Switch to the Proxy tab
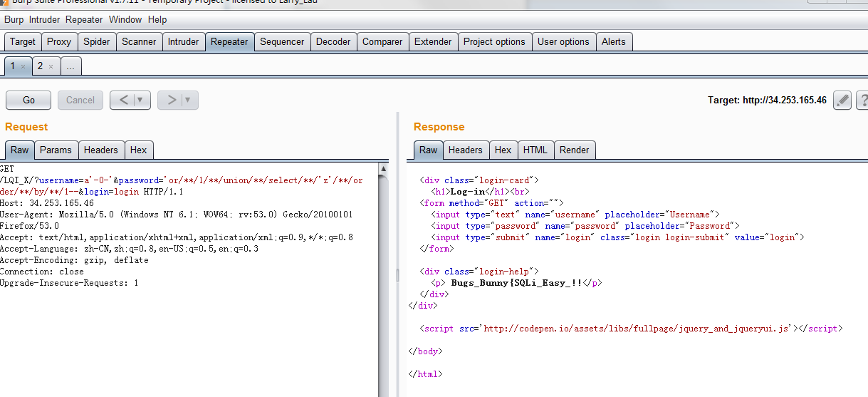Viewport: 868px width, 397px height. tap(59, 41)
